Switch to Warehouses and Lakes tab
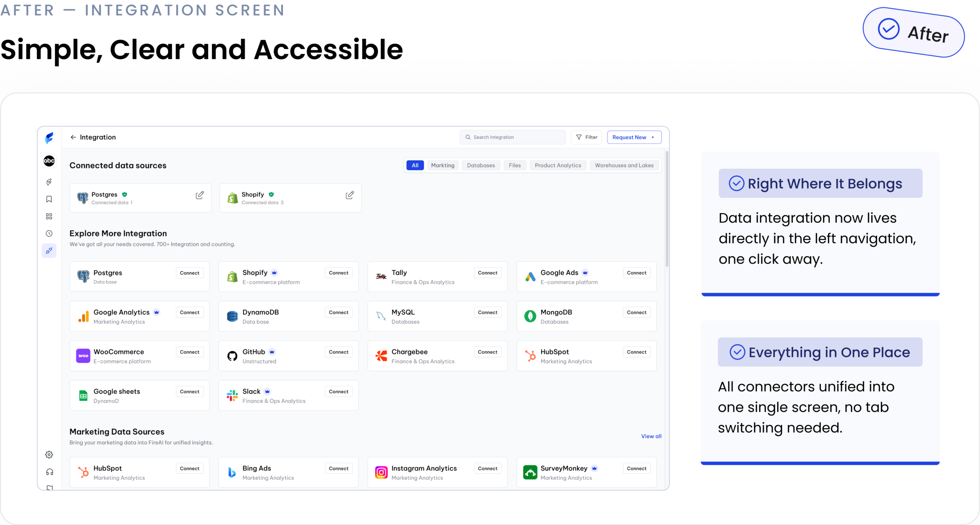This screenshot has height=525, width=980. click(624, 165)
